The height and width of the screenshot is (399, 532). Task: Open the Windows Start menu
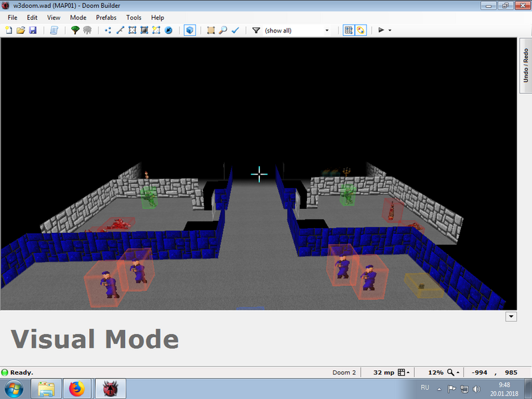click(x=13, y=389)
